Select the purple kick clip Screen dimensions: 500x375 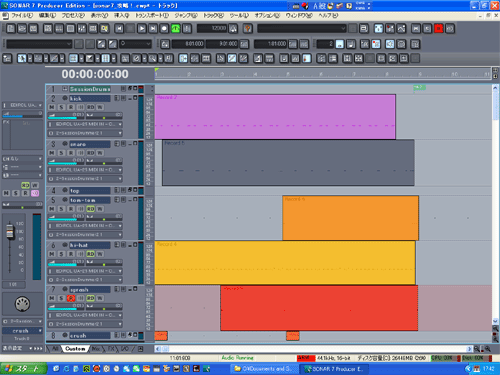(275, 117)
